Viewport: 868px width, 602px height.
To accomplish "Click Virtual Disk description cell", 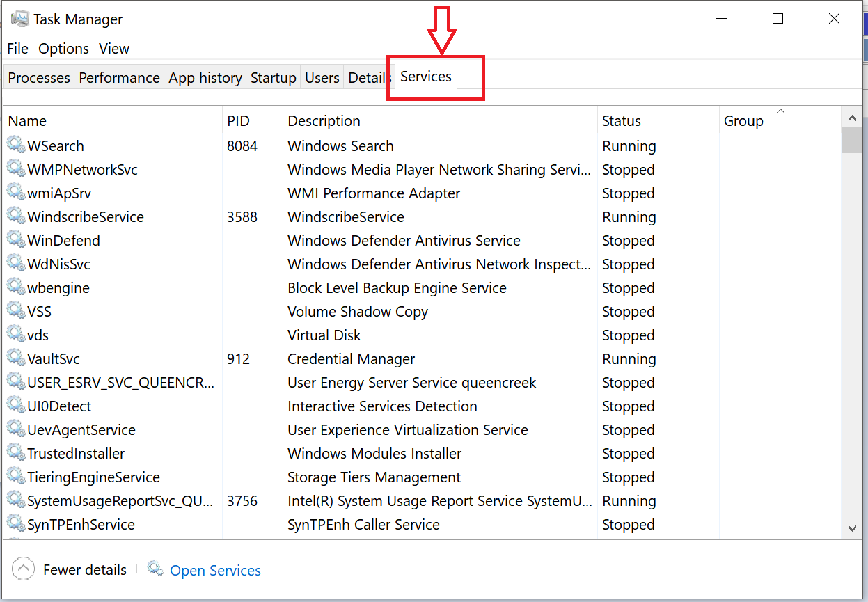I will pyautogui.click(x=324, y=335).
